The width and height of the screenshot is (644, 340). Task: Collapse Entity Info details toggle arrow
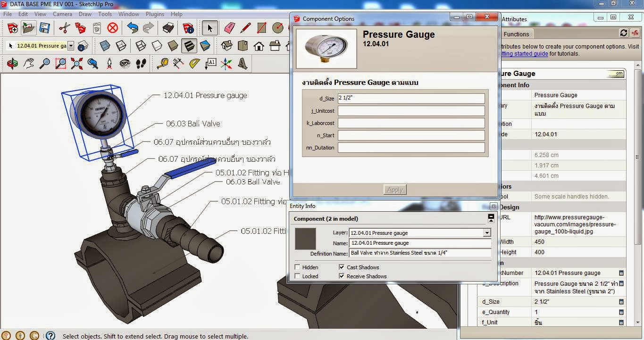pos(491,218)
